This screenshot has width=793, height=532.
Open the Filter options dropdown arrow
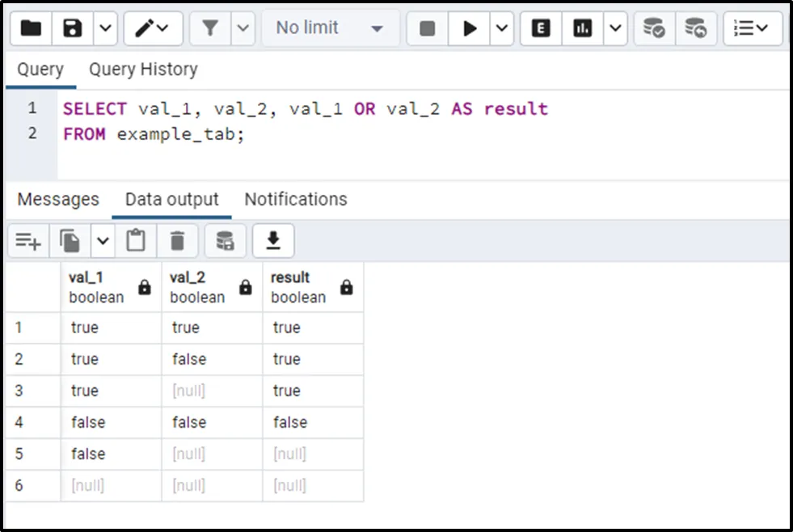tap(243, 28)
